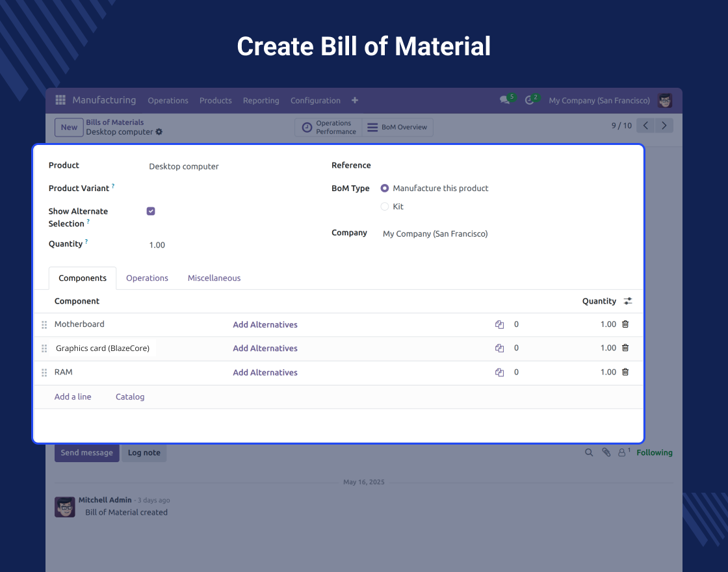This screenshot has width=728, height=572.
Task: Click the column settings adjust icon
Action: 628,302
